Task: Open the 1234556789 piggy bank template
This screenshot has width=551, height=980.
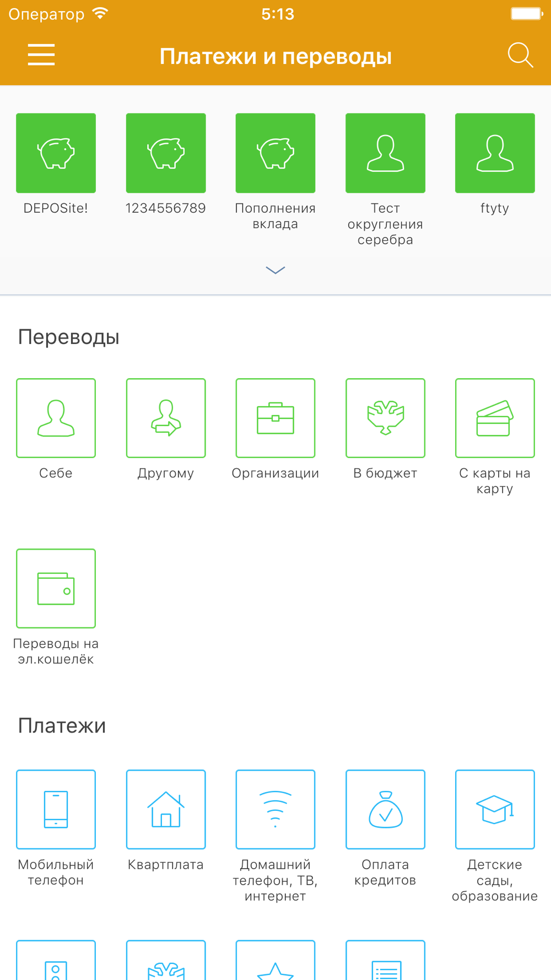Action: coord(166,153)
